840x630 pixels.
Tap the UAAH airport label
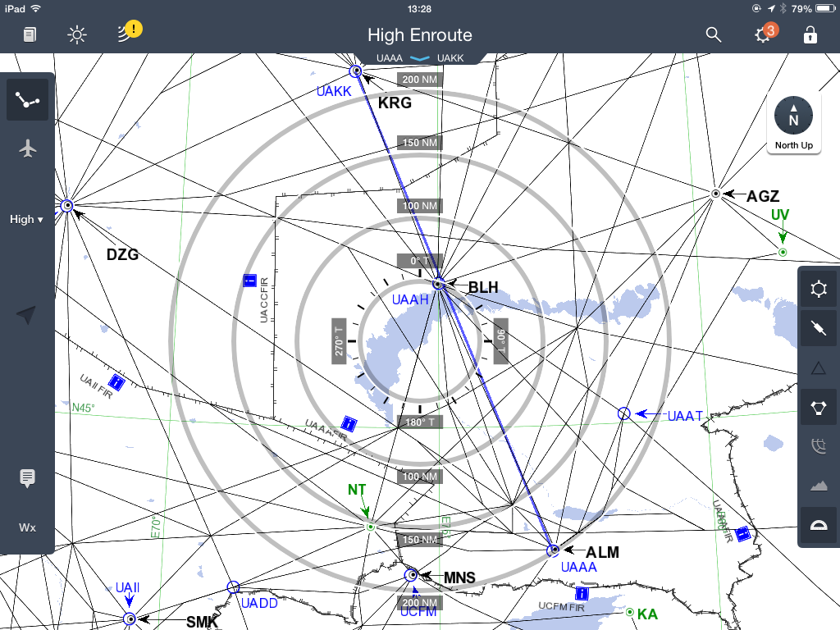(410, 300)
